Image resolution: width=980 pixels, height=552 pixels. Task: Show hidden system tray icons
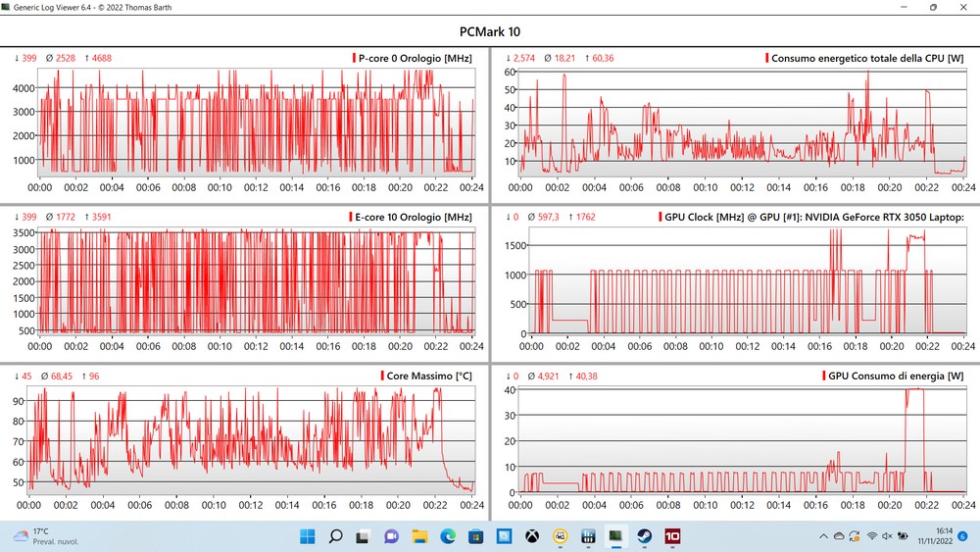[x=823, y=536]
